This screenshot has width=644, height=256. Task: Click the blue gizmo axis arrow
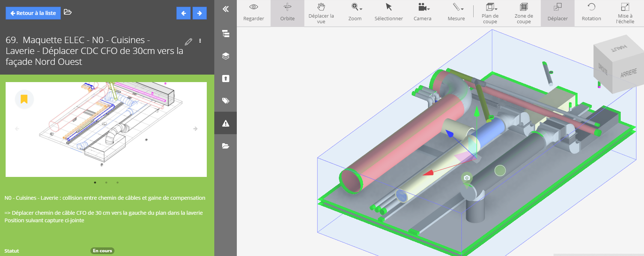[450, 134]
